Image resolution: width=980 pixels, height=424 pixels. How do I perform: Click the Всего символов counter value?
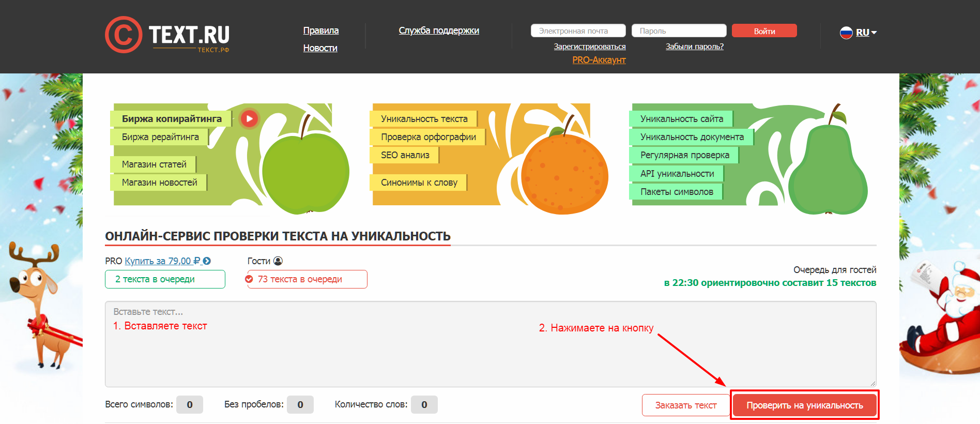coord(190,405)
